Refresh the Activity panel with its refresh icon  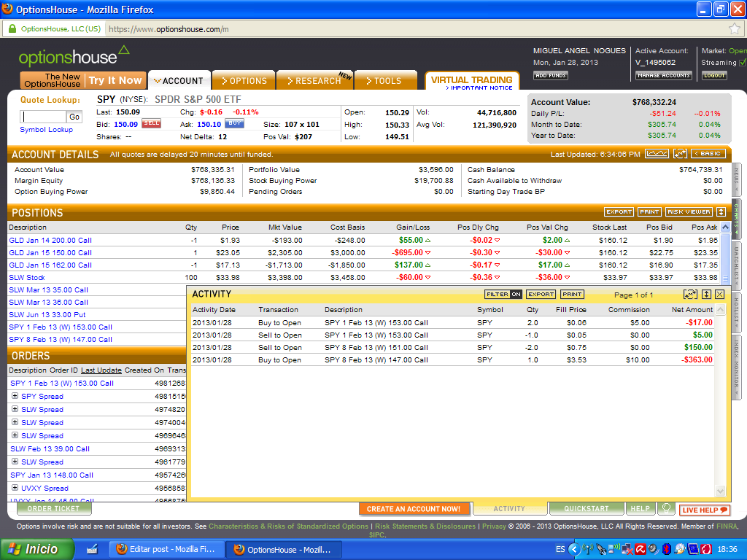(690, 295)
